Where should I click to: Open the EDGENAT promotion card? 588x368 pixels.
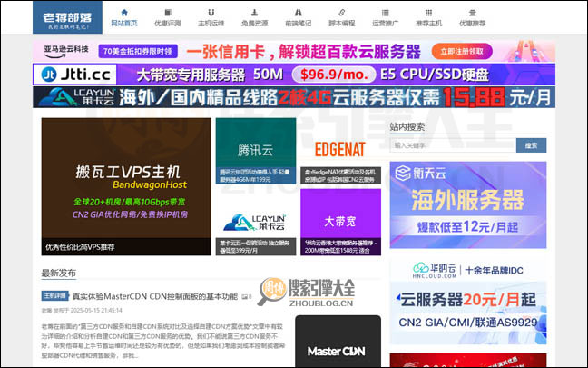click(340, 151)
